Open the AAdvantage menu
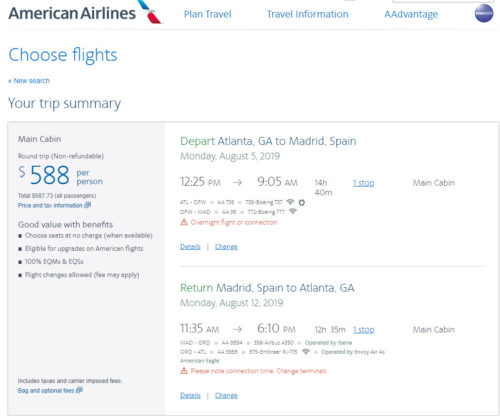Screen dimensions: 500x416 coord(411,14)
